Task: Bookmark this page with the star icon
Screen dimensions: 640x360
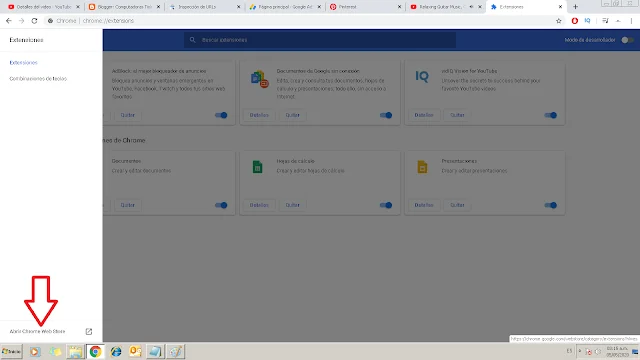Action: 559,21
